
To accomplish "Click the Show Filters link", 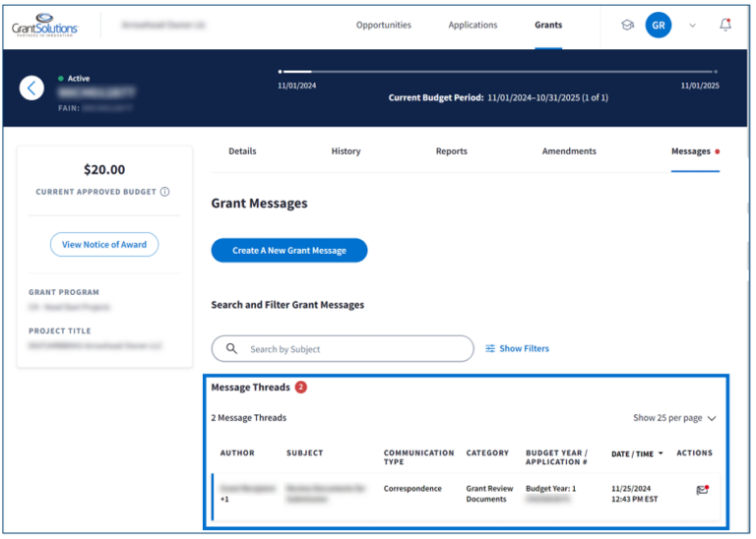I will tap(518, 348).
